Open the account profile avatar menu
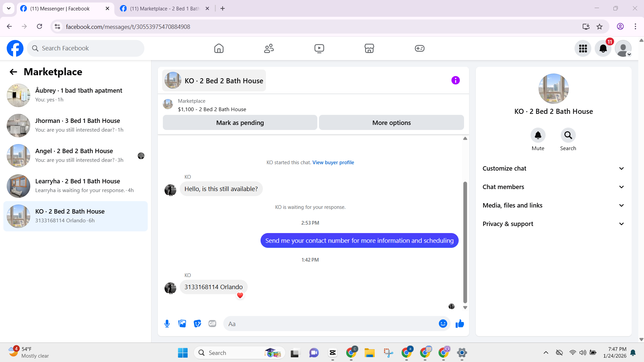The width and height of the screenshot is (644, 362). tap(623, 48)
